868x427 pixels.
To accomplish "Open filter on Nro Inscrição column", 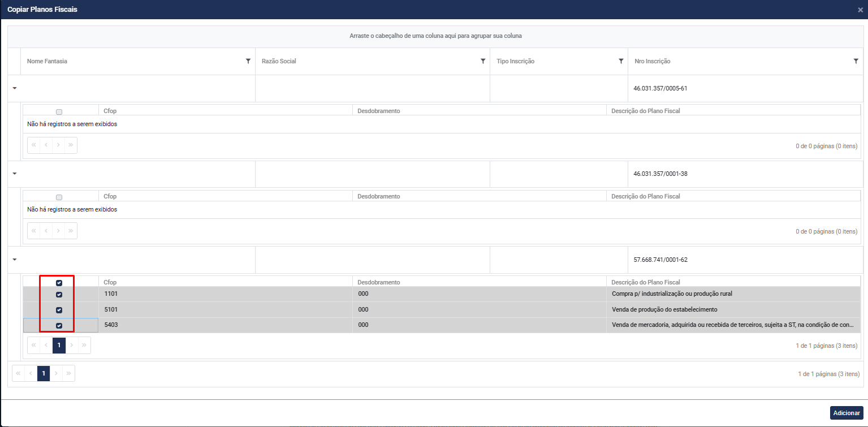I will tap(856, 61).
